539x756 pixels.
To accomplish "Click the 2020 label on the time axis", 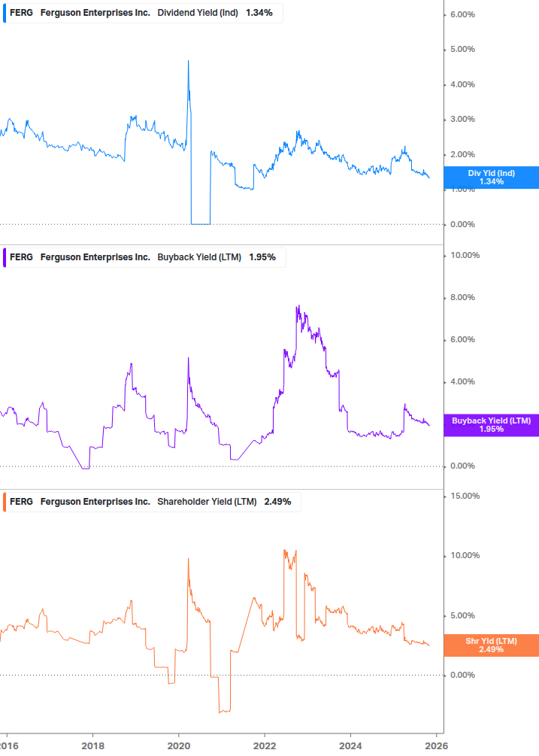I will coord(178,745).
